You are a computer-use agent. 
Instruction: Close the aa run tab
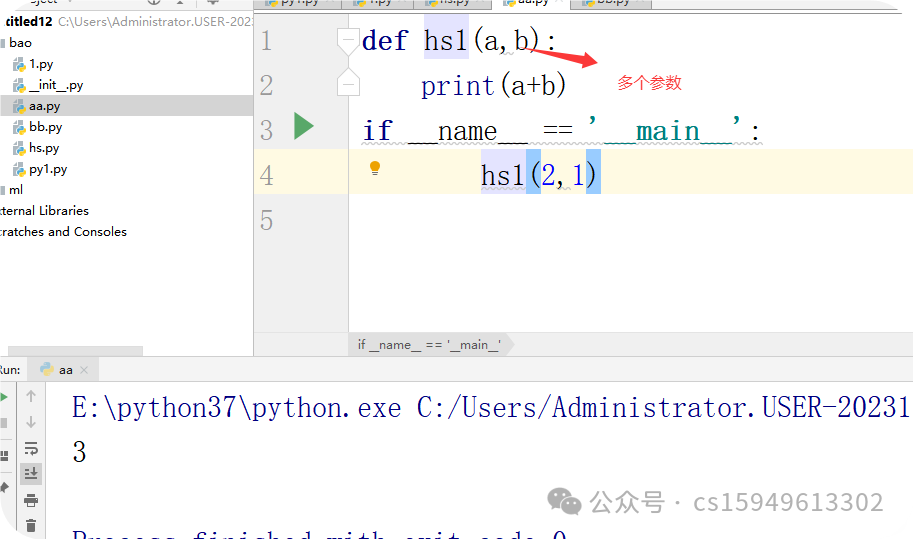[x=84, y=370]
